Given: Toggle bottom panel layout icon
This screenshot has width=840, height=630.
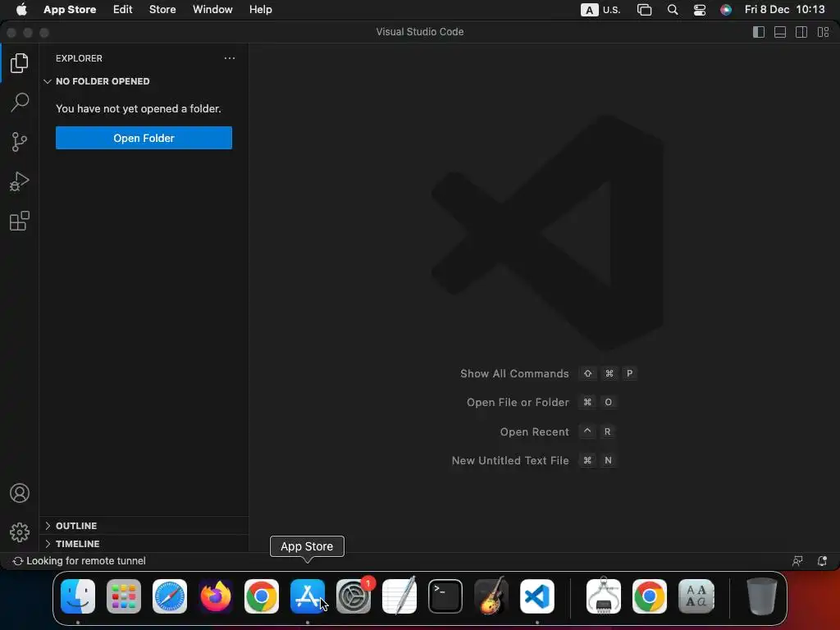Looking at the screenshot, I should tap(780, 32).
